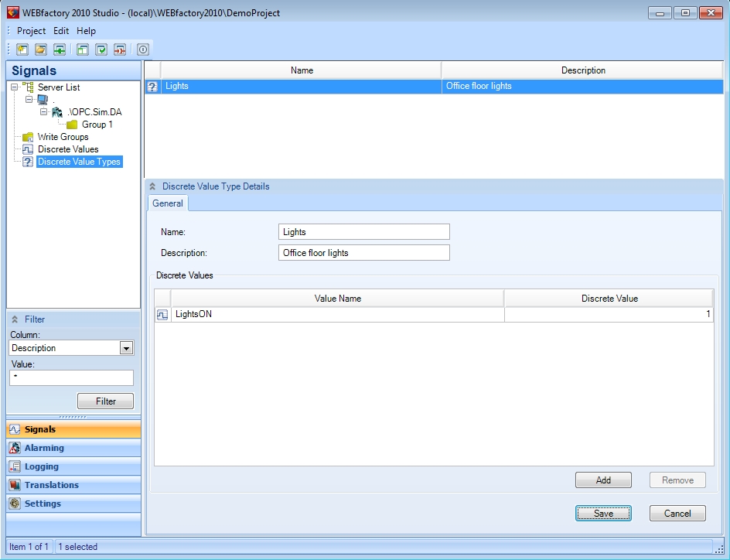
Task: Click the LightsON row signal icon
Action: 162,315
